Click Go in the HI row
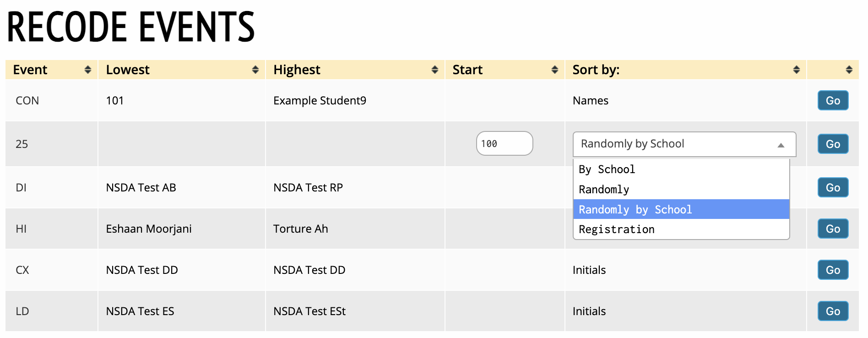868x338 pixels. 832,229
